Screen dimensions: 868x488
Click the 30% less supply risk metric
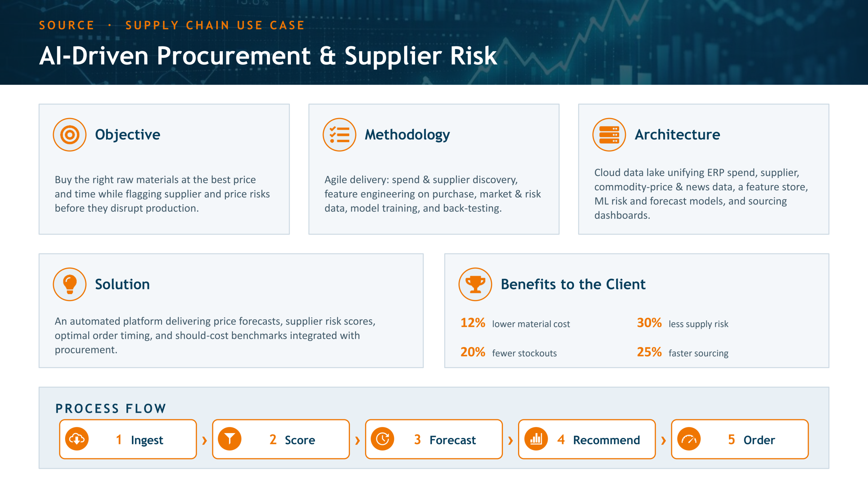coord(683,323)
